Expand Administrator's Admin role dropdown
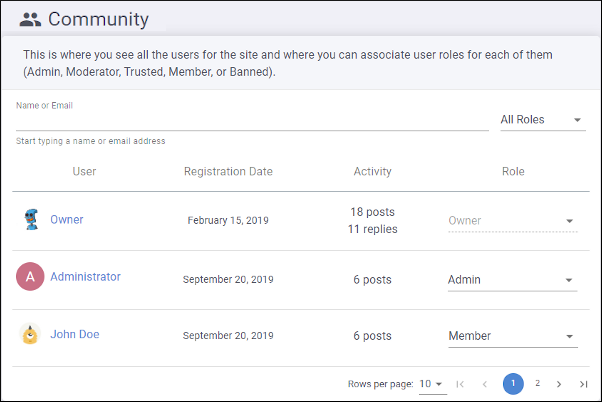 click(x=512, y=280)
